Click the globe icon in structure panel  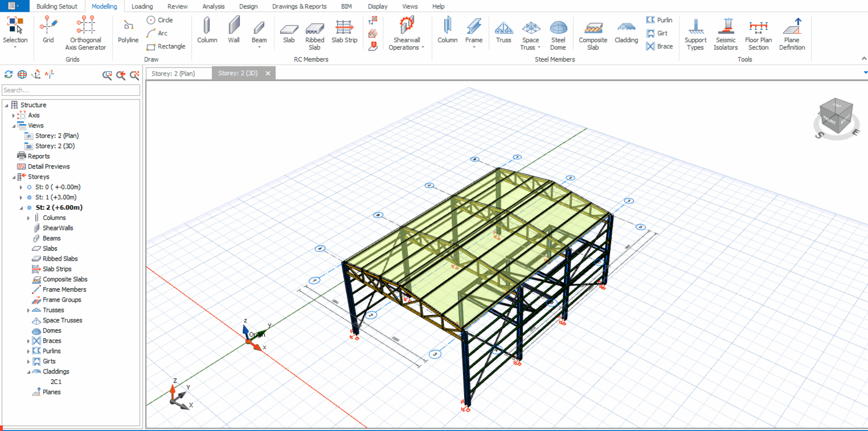(x=22, y=74)
